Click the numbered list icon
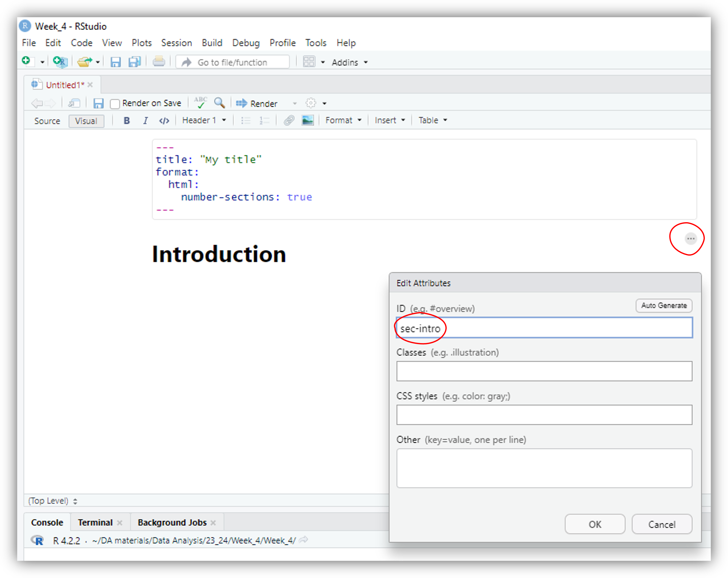 (x=264, y=120)
